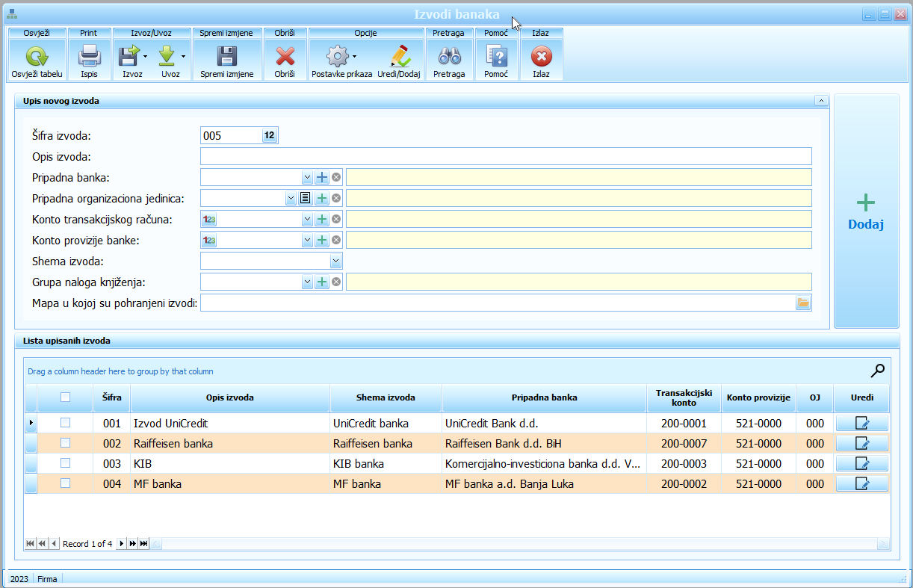Click into the Opis izvoda text field
The width and height of the screenshot is (913, 588).
(505, 156)
